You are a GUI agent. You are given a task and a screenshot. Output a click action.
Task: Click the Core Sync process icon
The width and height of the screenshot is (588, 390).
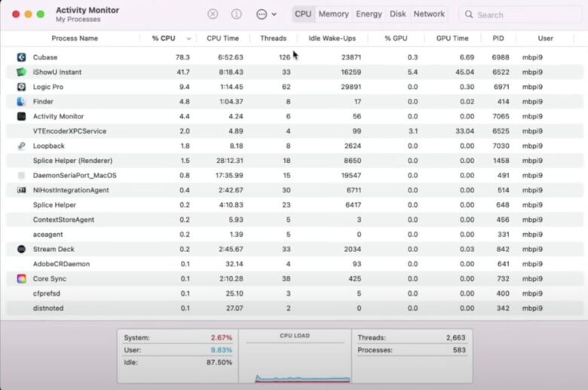coord(21,278)
